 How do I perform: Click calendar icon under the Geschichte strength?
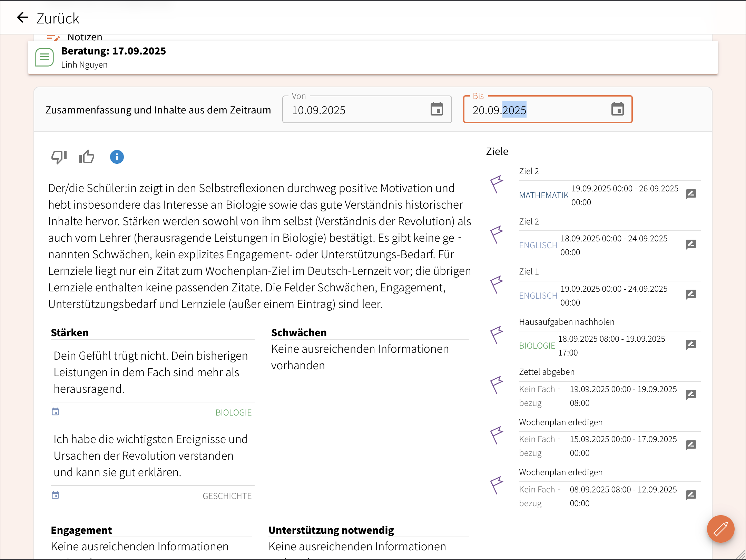click(x=55, y=495)
